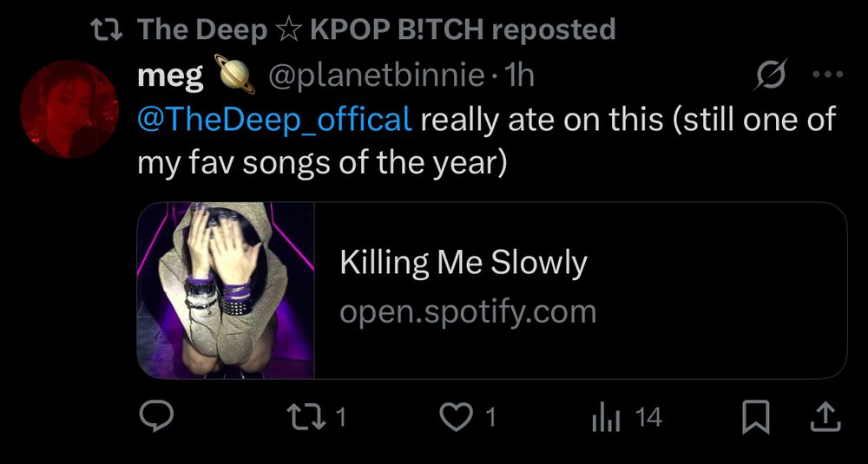Open the Killing Me Slowly album artwork
The height and width of the screenshot is (464, 868).
point(226,291)
